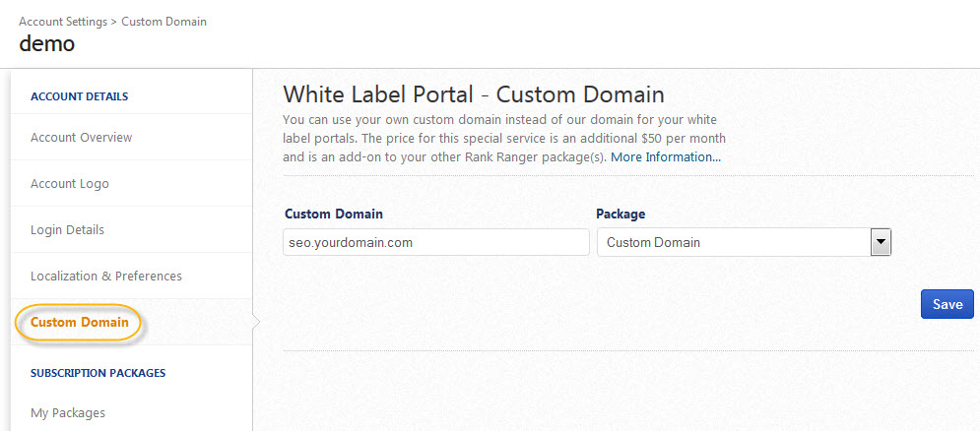Open Localization & Preferences settings
The image size is (980, 431).
[106, 276]
